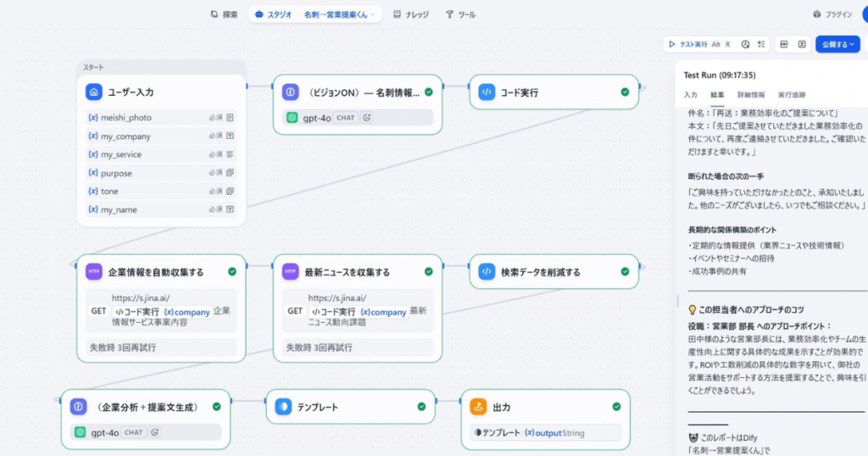Click the Test Run panel left resize handle

(677, 301)
